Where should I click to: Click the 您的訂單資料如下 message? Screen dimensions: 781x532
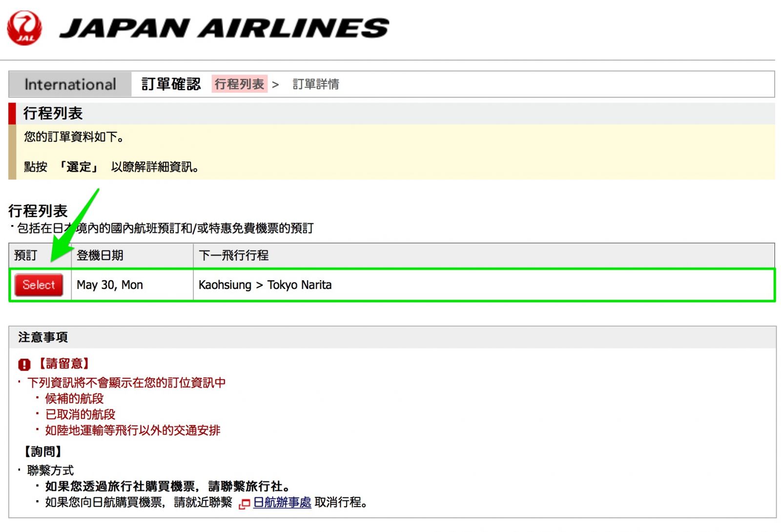[74, 137]
